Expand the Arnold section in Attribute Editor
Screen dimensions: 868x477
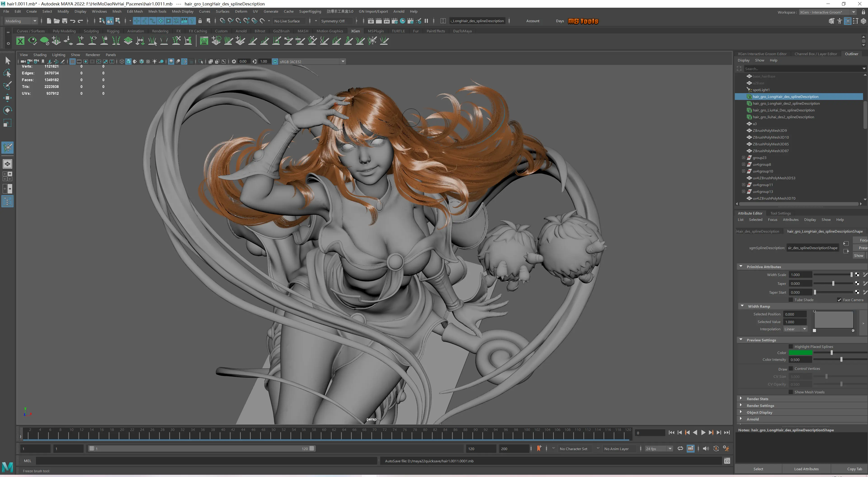741,419
